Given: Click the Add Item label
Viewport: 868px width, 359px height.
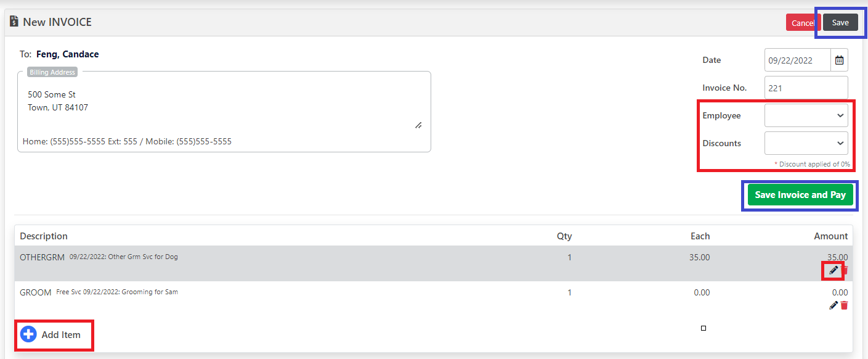Looking at the screenshot, I should point(61,335).
